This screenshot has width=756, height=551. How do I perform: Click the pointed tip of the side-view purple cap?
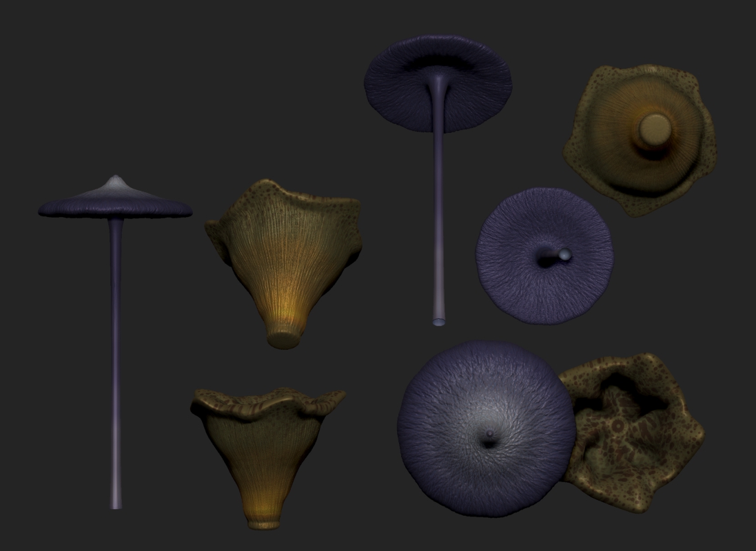click(115, 180)
